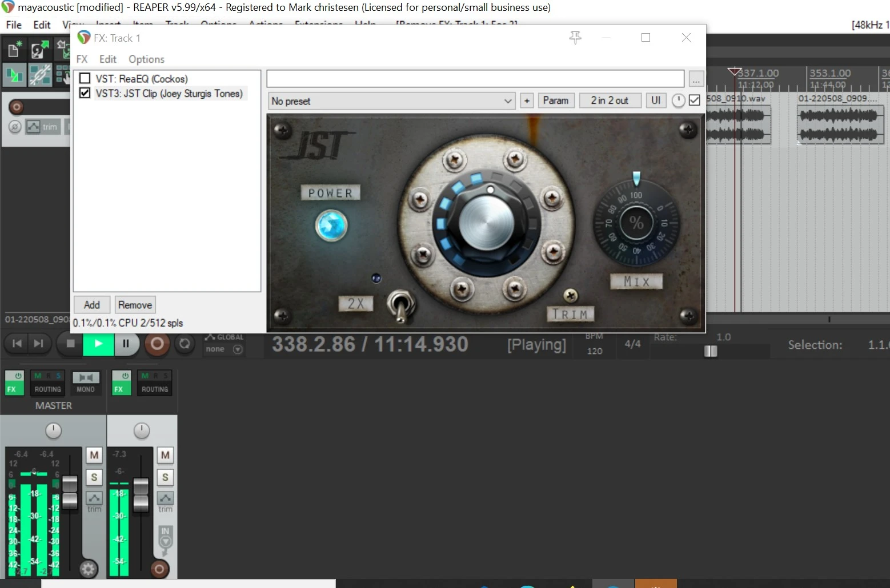Image resolution: width=890 pixels, height=588 pixels.
Task: Click the Remove FX button
Action: click(135, 305)
